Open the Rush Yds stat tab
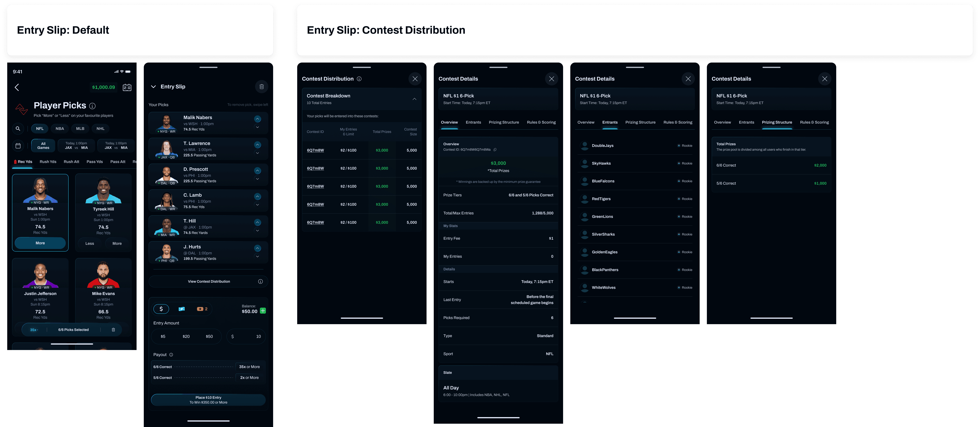This screenshot has width=980, height=427. [x=48, y=162]
